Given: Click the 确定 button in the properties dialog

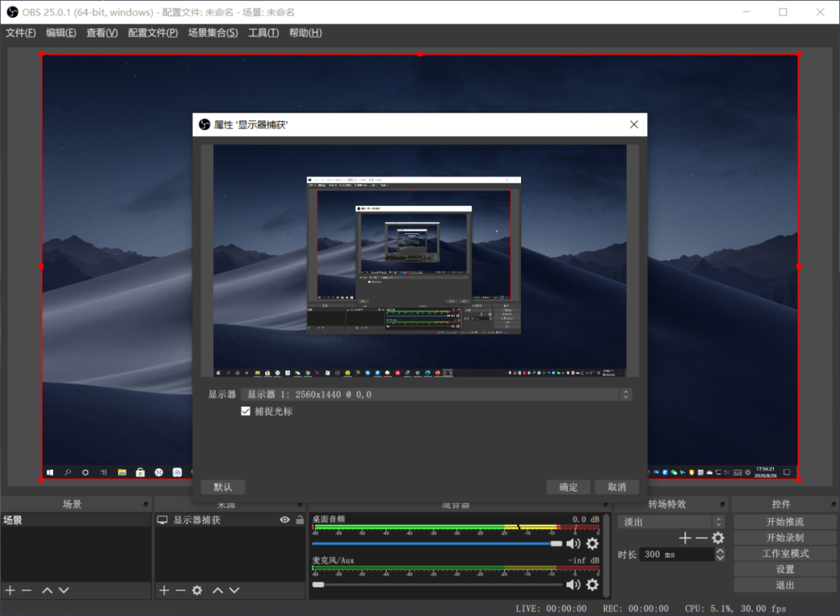Looking at the screenshot, I should (569, 487).
